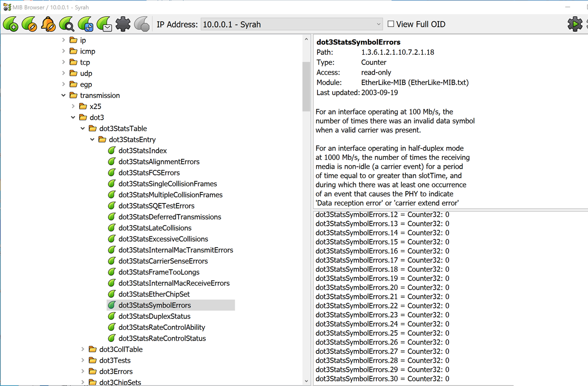Click the leaf icon with blue puzzle badge

coord(86,24)
